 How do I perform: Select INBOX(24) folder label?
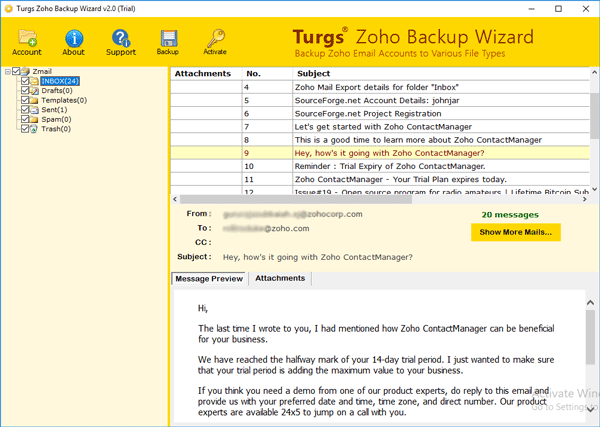(x=60, y=81)
